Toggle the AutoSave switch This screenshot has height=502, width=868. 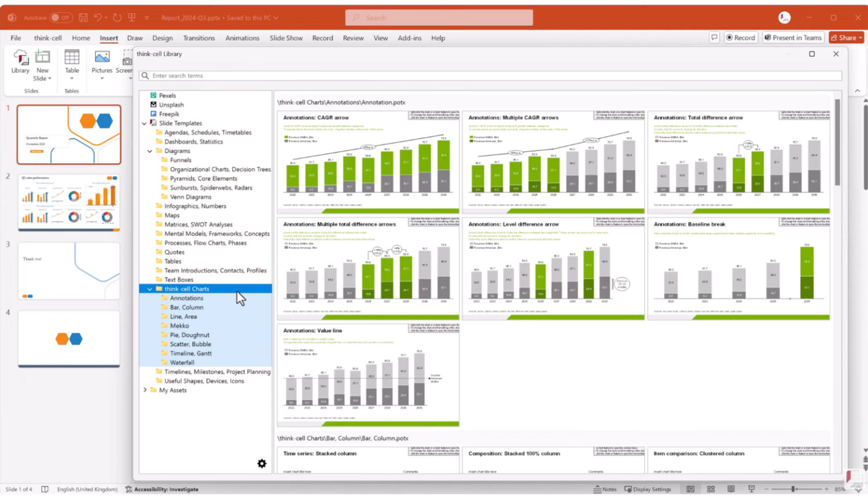pos(61,18)
